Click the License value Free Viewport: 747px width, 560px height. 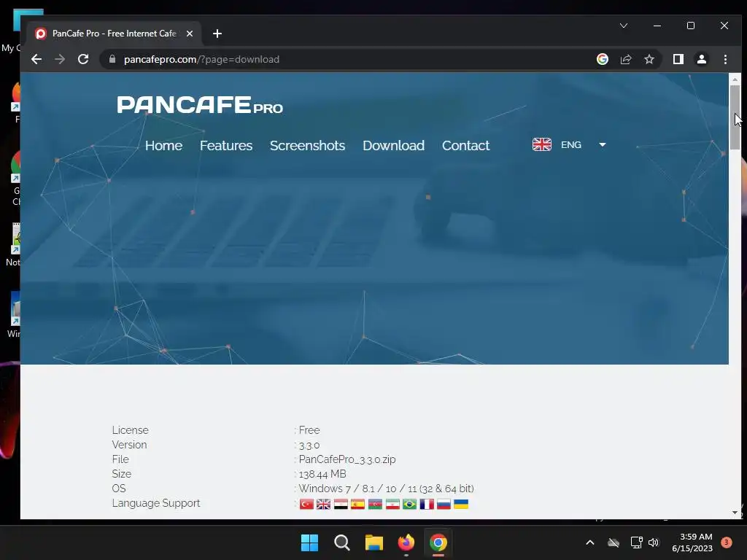(309, 430)
